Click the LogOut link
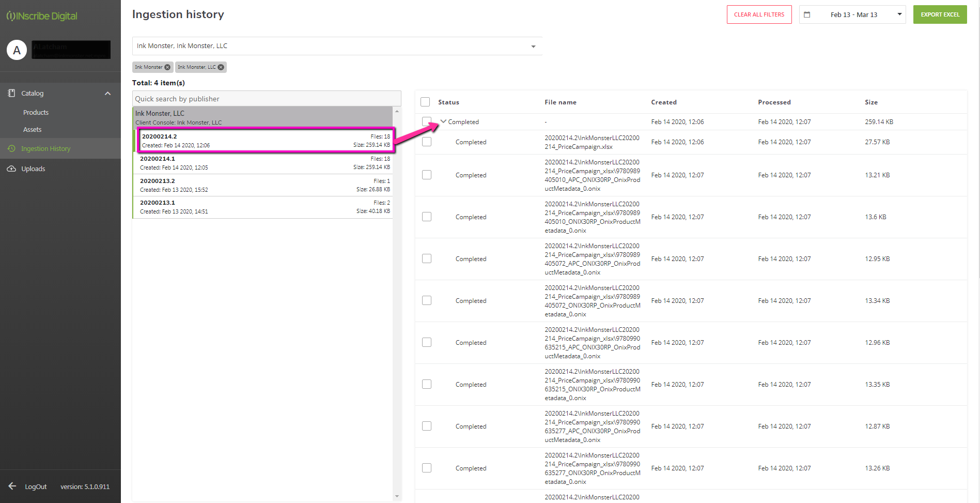Screen dimensions: 980x503 (x=36, y=486)
